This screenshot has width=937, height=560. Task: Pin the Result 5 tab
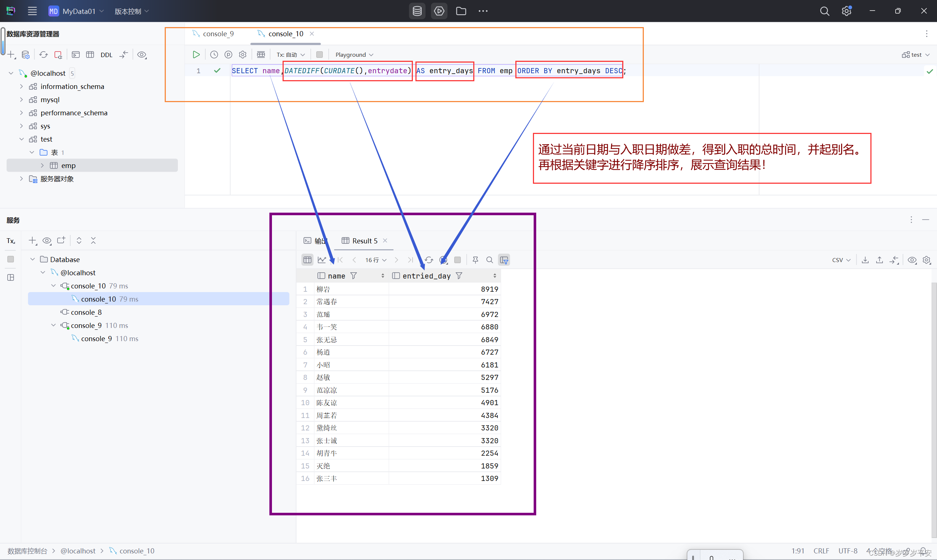pos(475,260)
